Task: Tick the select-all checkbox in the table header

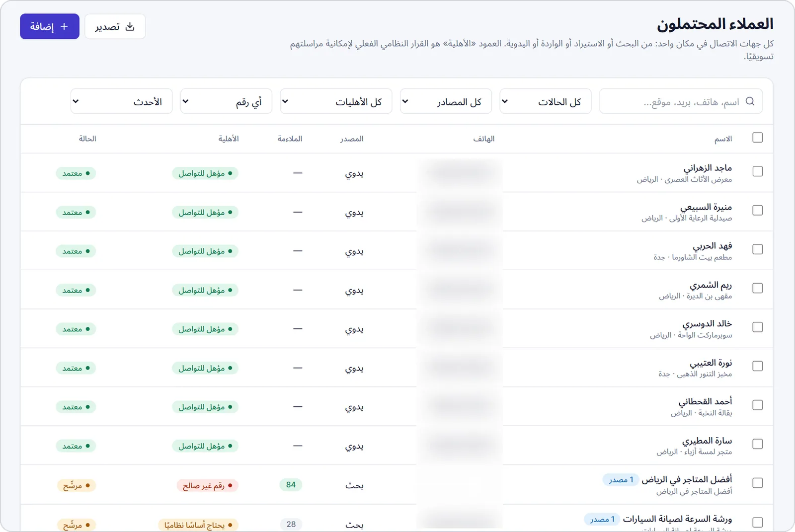Action: 757,138
